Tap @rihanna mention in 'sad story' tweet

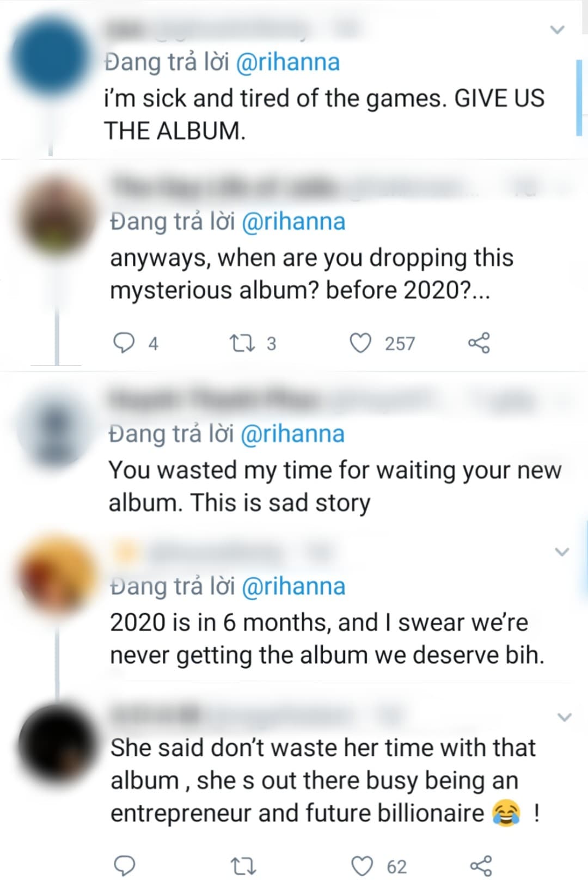292,434
